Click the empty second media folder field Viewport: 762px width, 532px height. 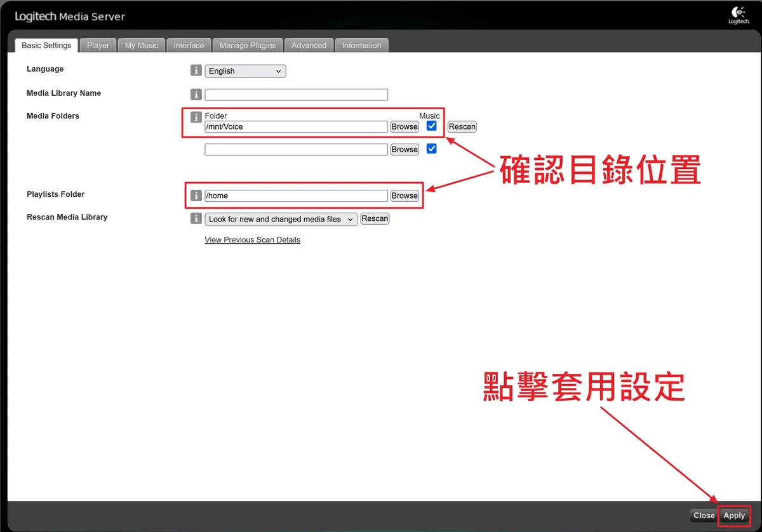(296, 149)
